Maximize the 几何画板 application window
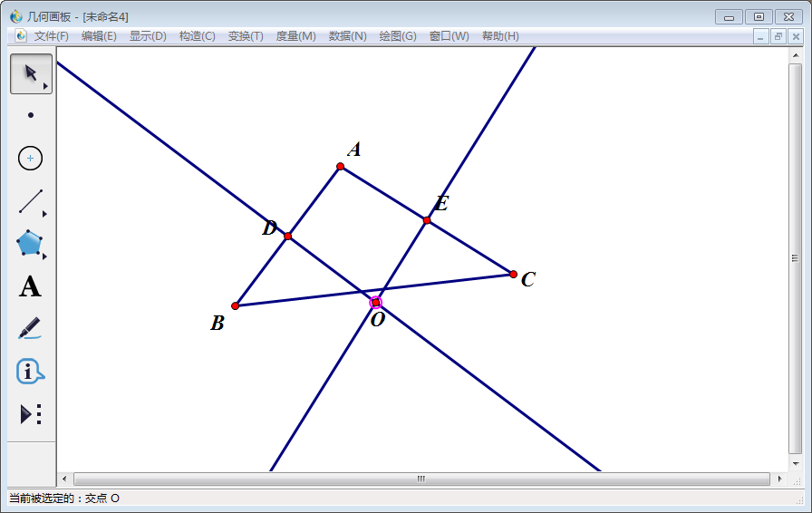Screen dimensions: 812x513 [x=759, y=17]
